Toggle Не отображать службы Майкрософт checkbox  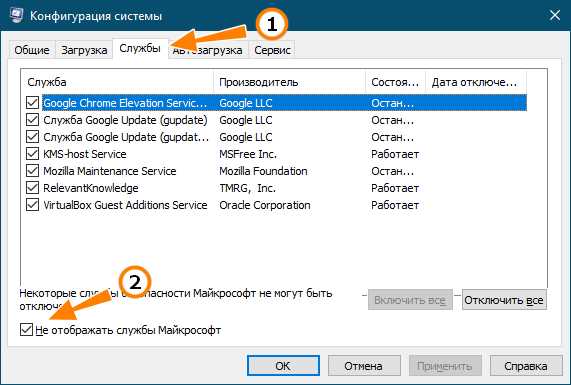(26, 330)
